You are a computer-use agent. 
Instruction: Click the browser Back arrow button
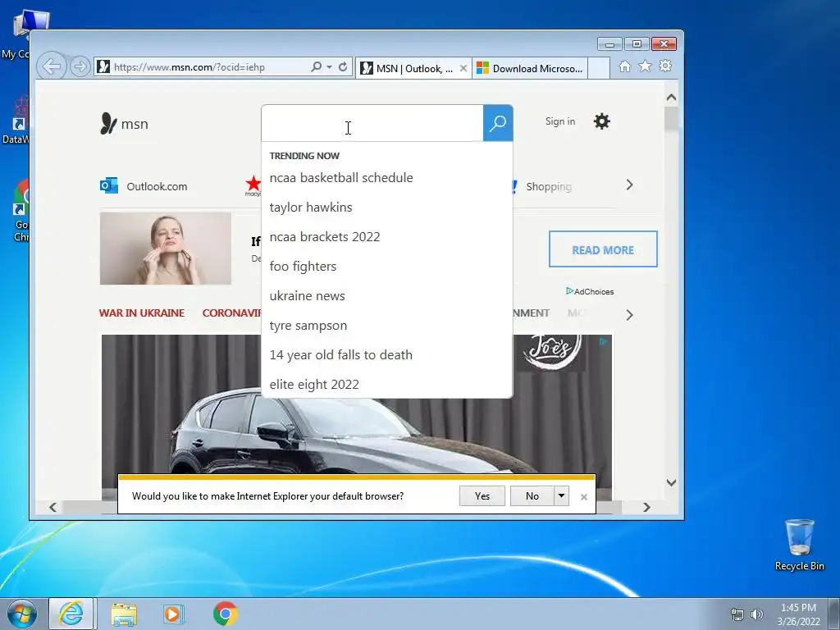coord(52,67)
